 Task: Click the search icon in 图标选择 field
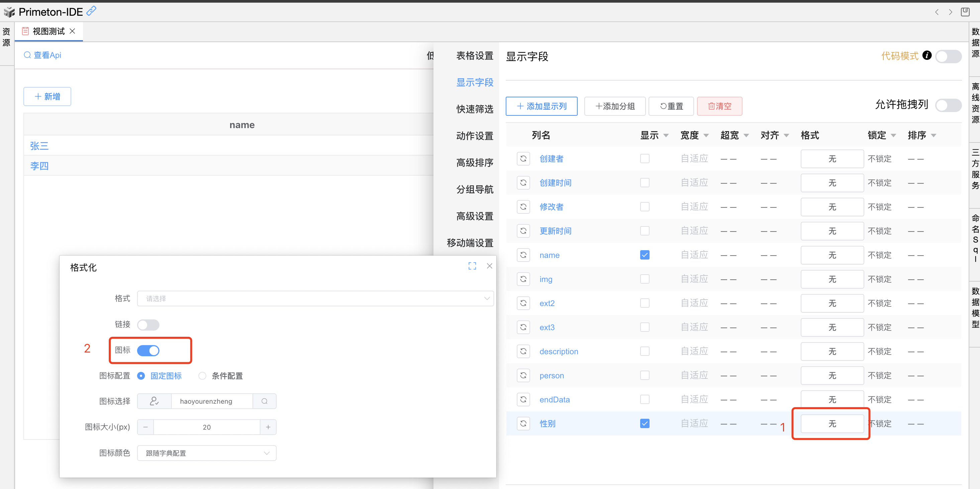(265, 401)
